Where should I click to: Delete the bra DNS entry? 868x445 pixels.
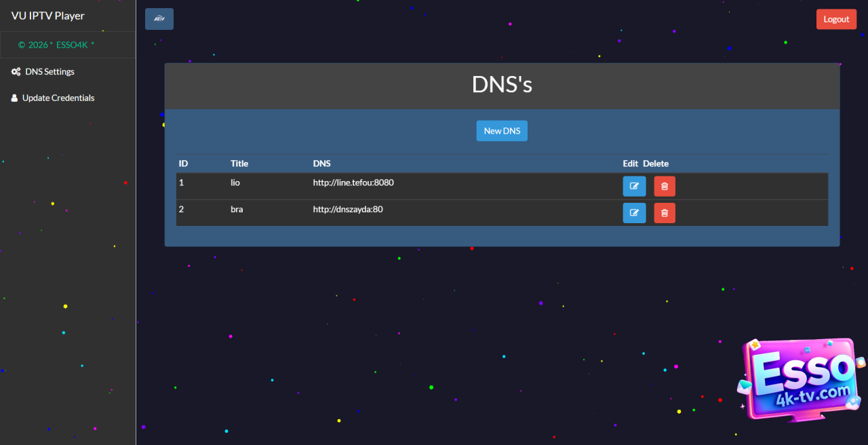pos(665,213)
